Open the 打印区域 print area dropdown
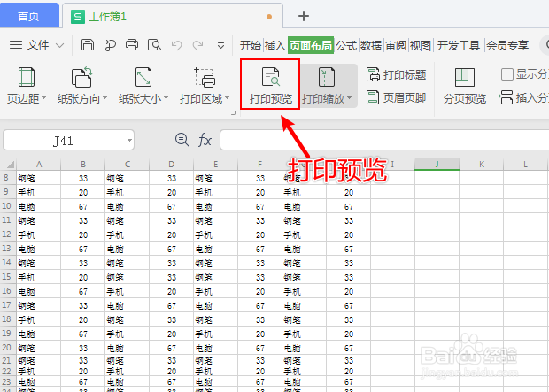Screen dimensions: 549x392 point(205,86)
